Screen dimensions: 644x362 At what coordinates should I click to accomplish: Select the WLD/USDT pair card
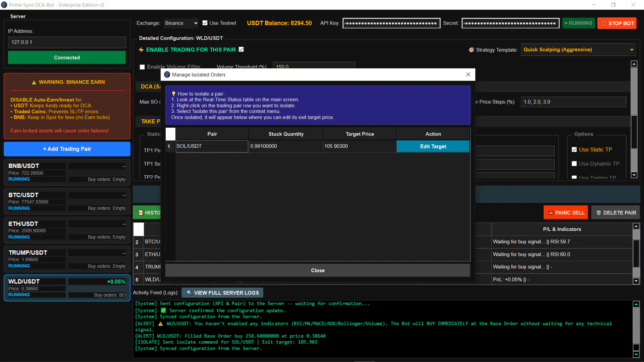(67, 288)
